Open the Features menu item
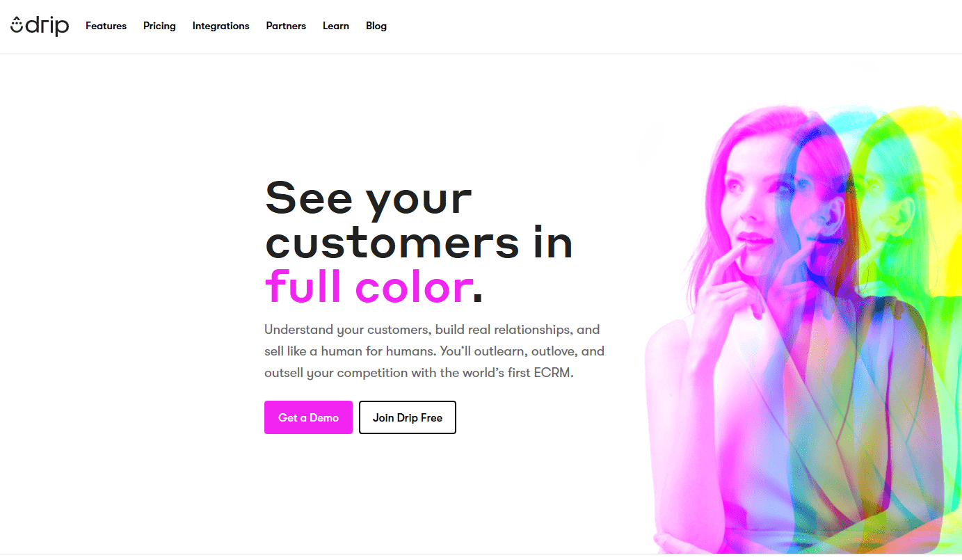The image size is (962, 560). click(106, 26)
